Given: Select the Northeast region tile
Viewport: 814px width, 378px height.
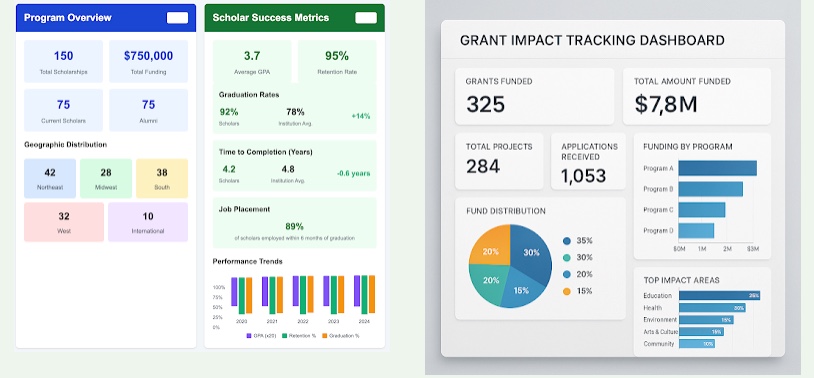Looking at the screenshot, I should coord(50,179).
